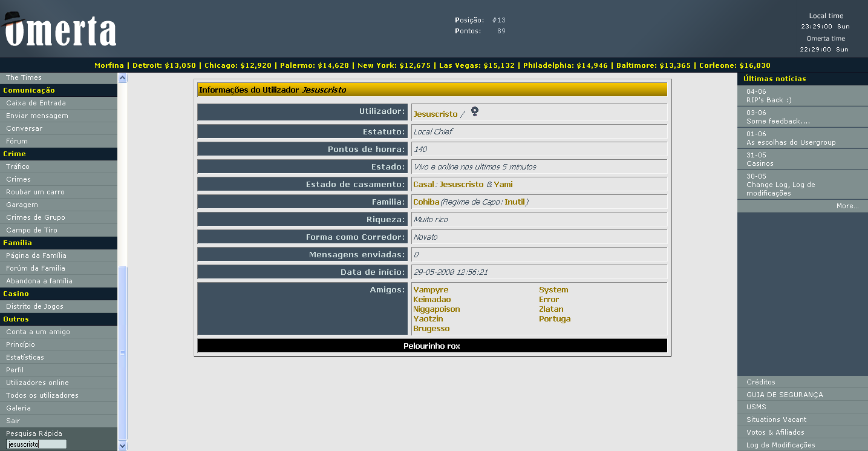Open the Cohiba family link

point(426,202)
